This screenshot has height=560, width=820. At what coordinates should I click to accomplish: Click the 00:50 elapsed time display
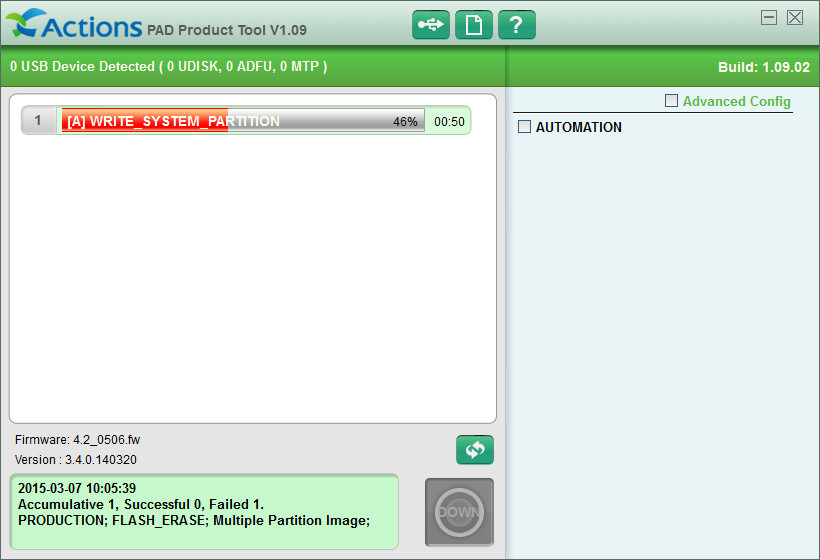449,122
